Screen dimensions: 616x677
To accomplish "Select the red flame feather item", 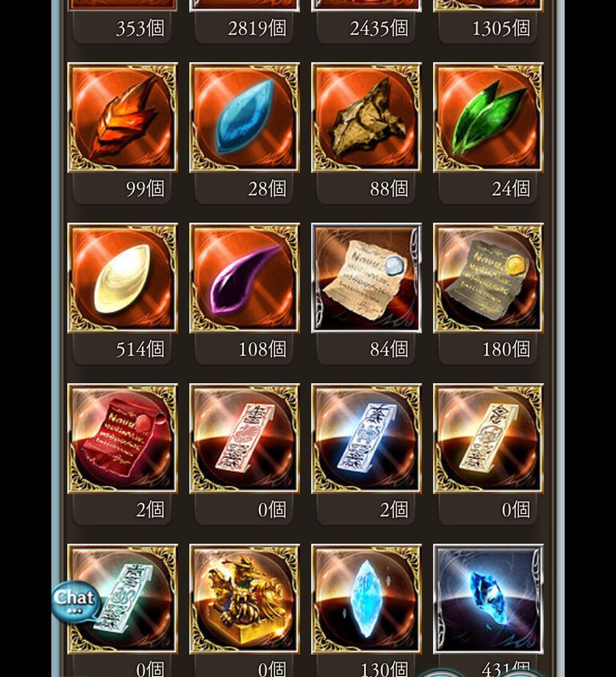I will pos(123,117).
